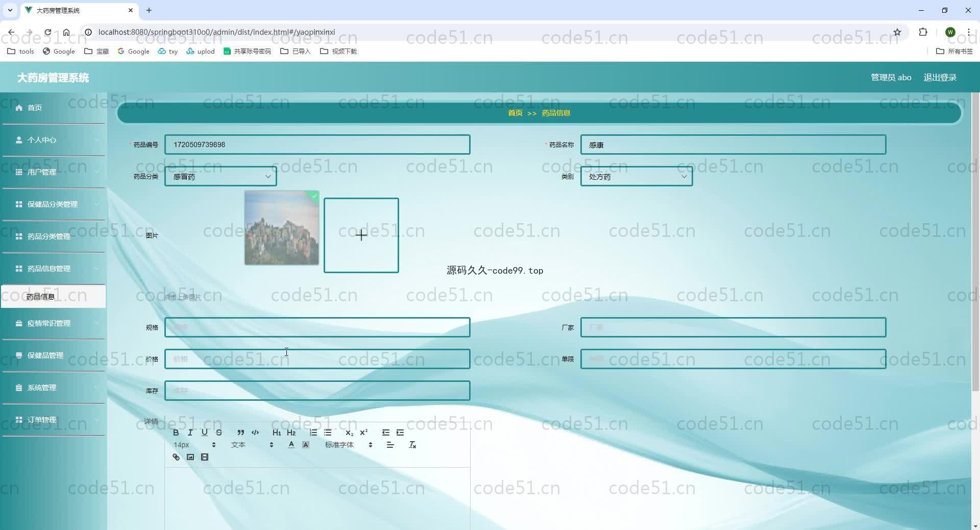This screenshot has height=530, width=980.
Task: Expand the 疫情常识管理 sidebar menu
Action: (54, 323)
